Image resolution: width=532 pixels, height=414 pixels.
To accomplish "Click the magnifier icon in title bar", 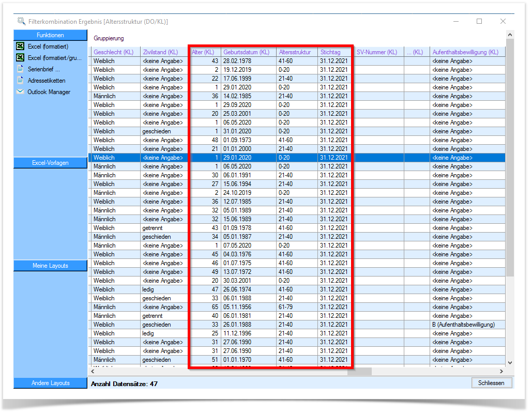I will point(21,21).
